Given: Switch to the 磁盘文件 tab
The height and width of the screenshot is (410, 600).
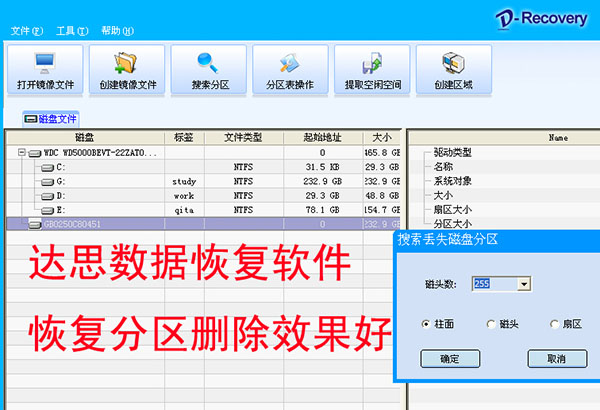Looking at the screenshot, I should tap(51, 119).
